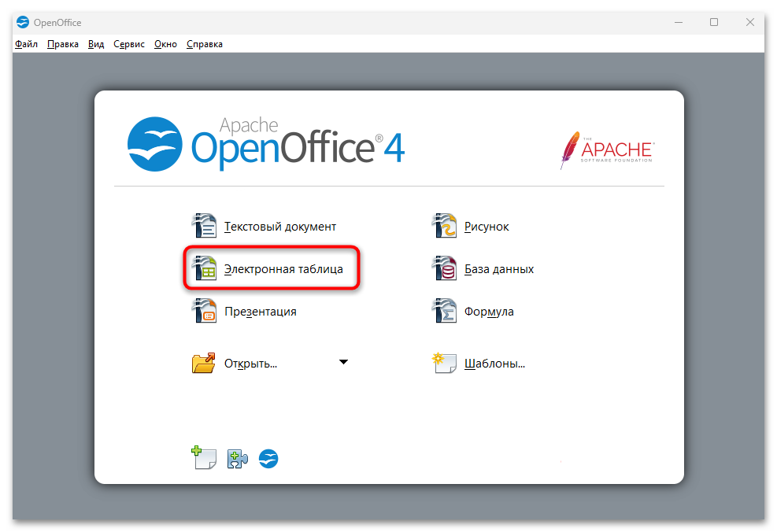
Task: Click the Рисунок drawing icon
Action: coord(444,226)
